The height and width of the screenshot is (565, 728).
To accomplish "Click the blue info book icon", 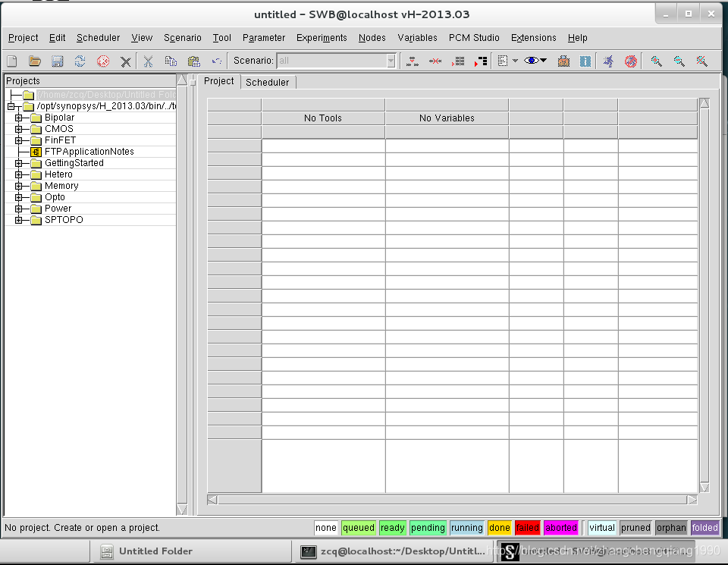I will 585,61.
